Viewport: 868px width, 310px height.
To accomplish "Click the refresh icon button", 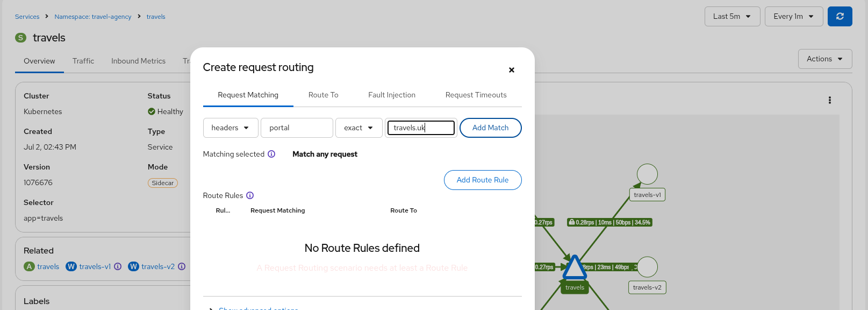I will coord(840,17).
